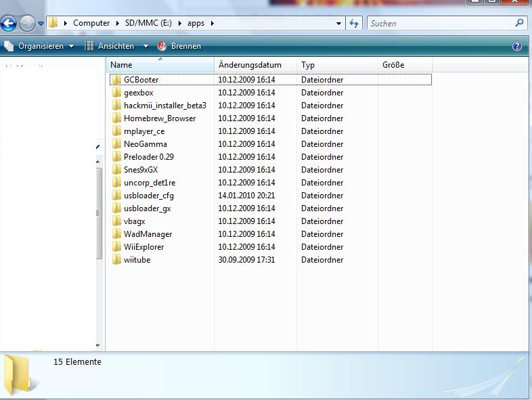Click the hackmii_installer_beta3 name
This screenshot has width=532, height=400.
coord(165,106)
